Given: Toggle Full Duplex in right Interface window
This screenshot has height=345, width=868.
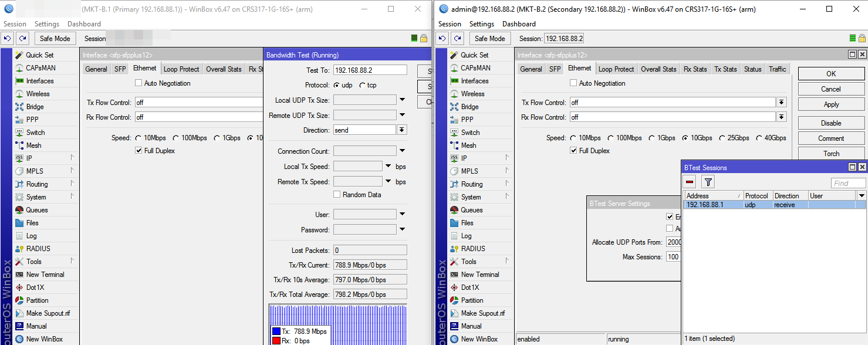Looking at the screenshot, I should pyautogui.click(x=573, y=151).
